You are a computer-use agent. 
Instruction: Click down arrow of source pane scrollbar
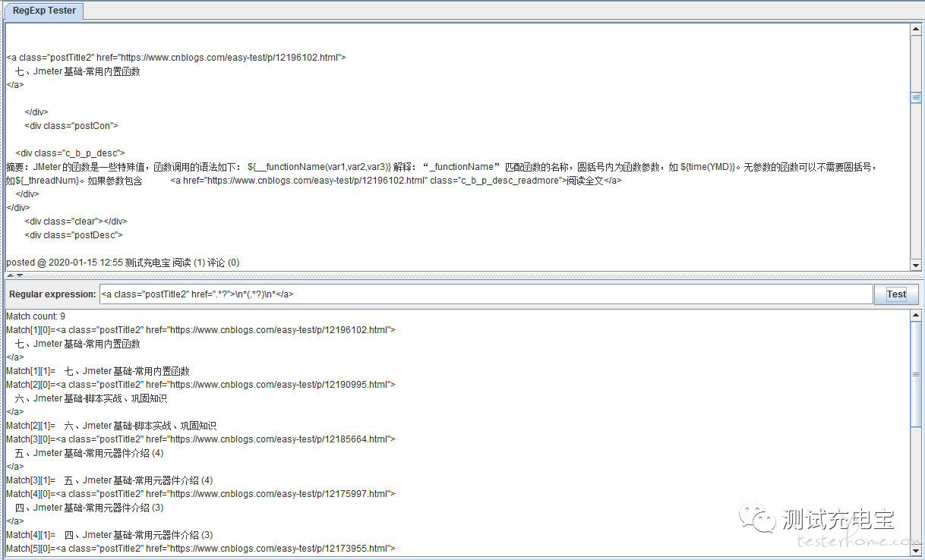tap(915, 265)
